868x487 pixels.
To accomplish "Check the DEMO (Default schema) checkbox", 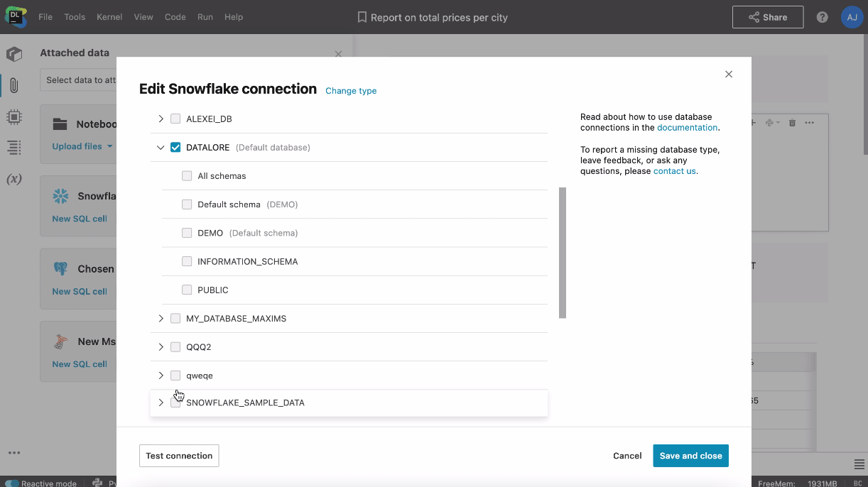I will tap(187, 233).
